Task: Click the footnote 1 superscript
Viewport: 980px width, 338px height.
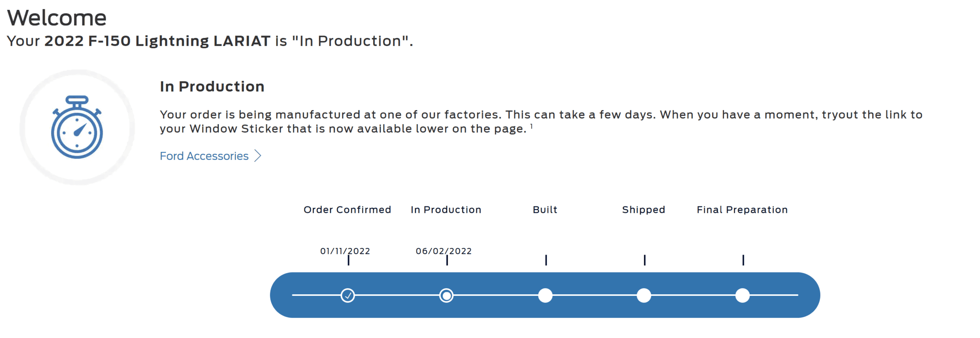Action: [531, 126]
